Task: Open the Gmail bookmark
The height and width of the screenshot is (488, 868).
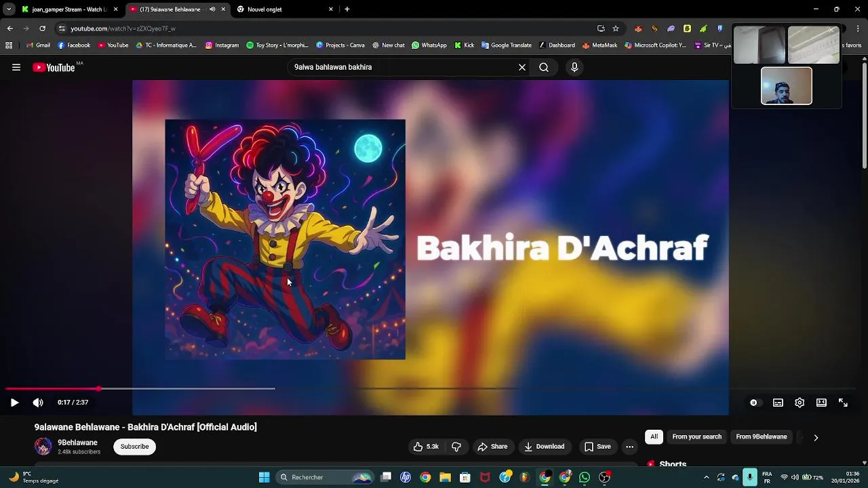Action: [38, 45]
